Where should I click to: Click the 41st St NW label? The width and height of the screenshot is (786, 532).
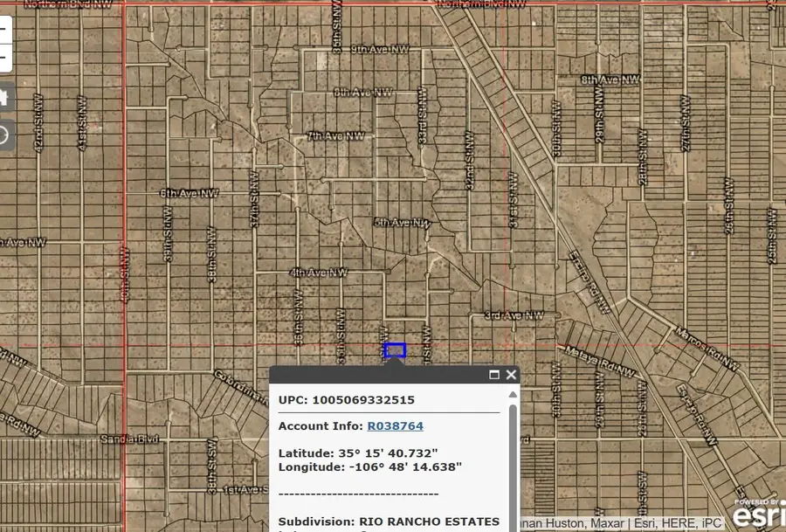[82, 123]
